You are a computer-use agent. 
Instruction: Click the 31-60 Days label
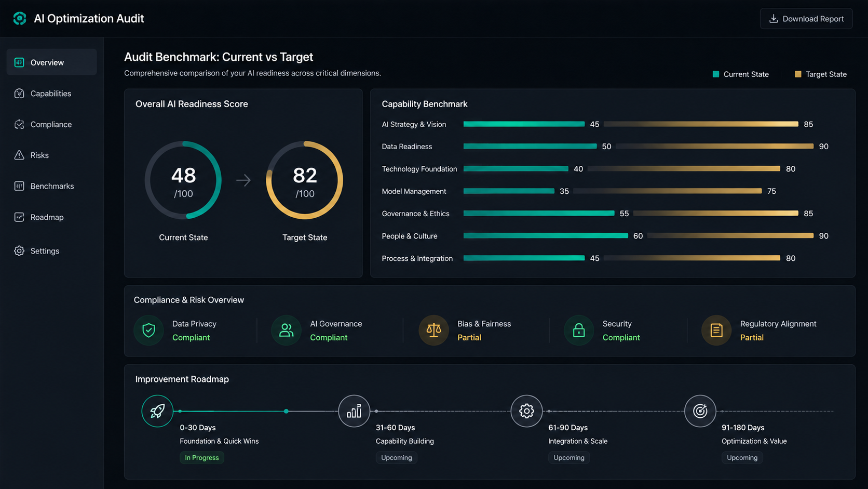(x=396, y=428)
